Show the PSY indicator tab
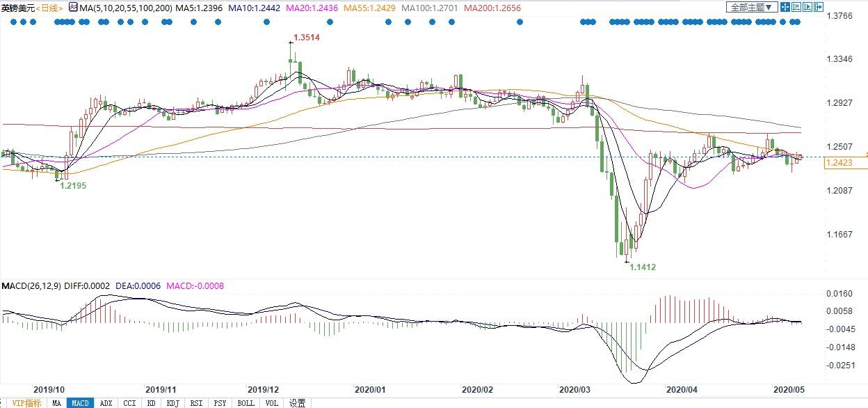 (x=220, y=402)
